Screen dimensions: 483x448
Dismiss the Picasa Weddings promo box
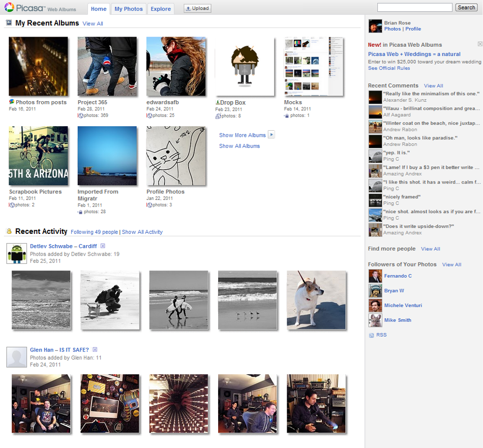480,44
